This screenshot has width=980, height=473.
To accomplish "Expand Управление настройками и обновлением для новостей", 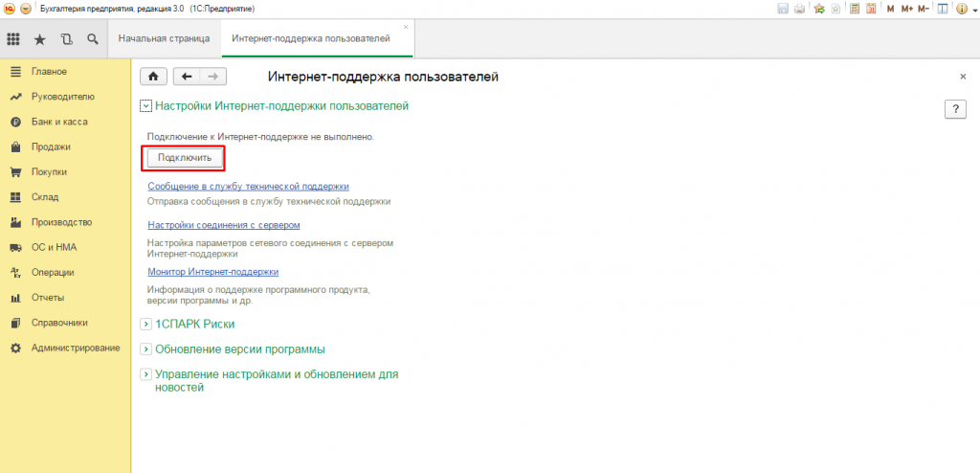I will click(x=145, y=374).
